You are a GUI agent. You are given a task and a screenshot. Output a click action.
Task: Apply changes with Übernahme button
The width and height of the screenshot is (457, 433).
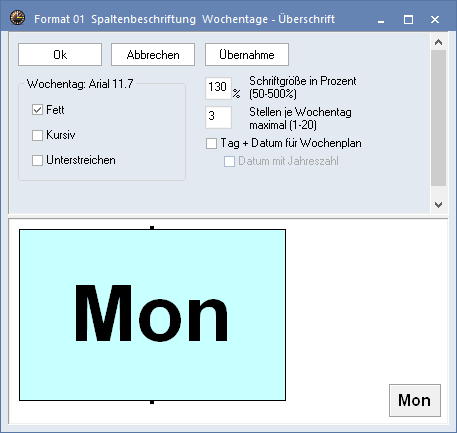point(247,54)
